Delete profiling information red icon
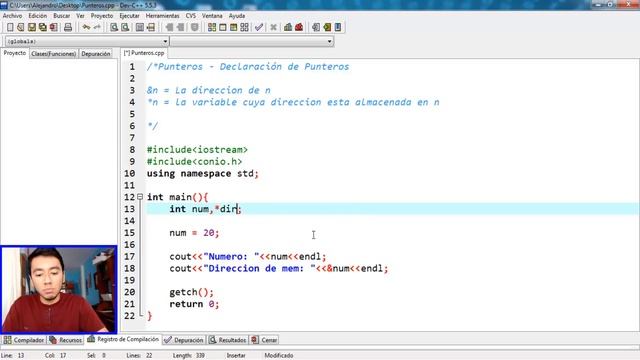This screenshot has height=360, width=640. [299, 27]
